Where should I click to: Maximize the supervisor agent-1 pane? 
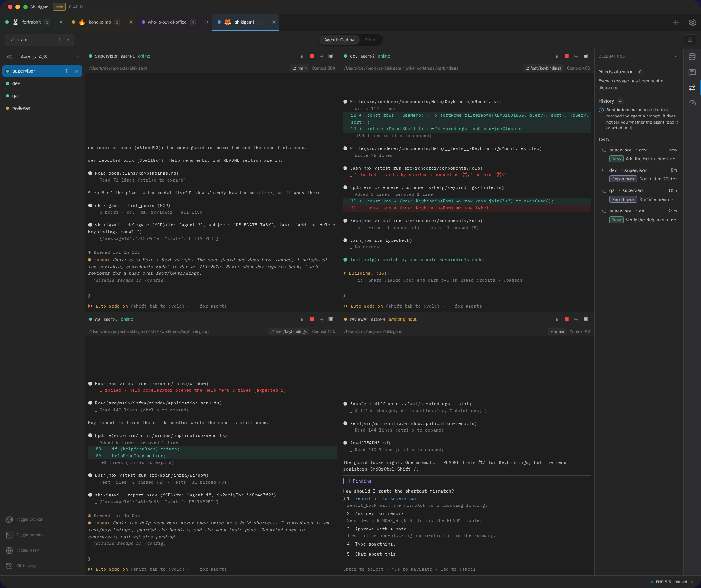click(x=331, y=56)
